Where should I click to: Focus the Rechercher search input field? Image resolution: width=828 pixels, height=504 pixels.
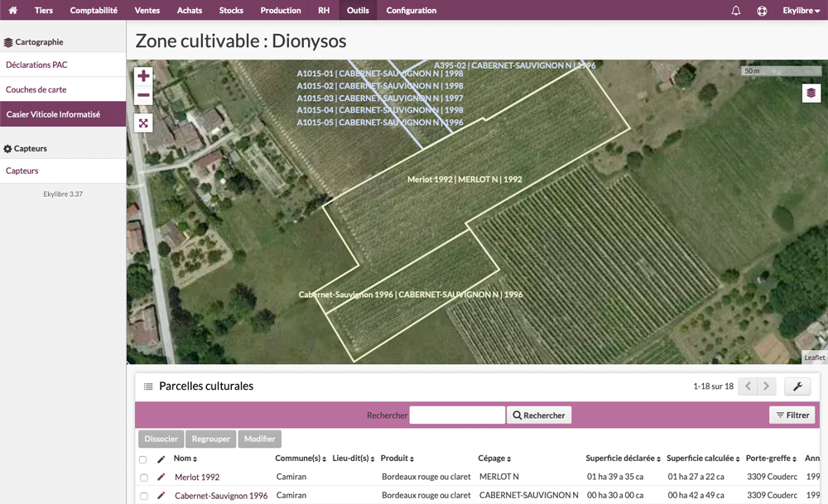(x=457, y=415)
